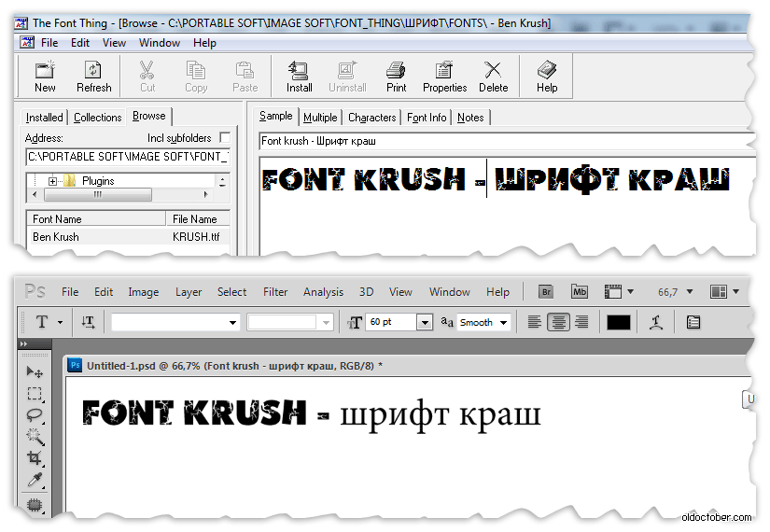Select the Move tool in Photoshop

coord(35,371)
